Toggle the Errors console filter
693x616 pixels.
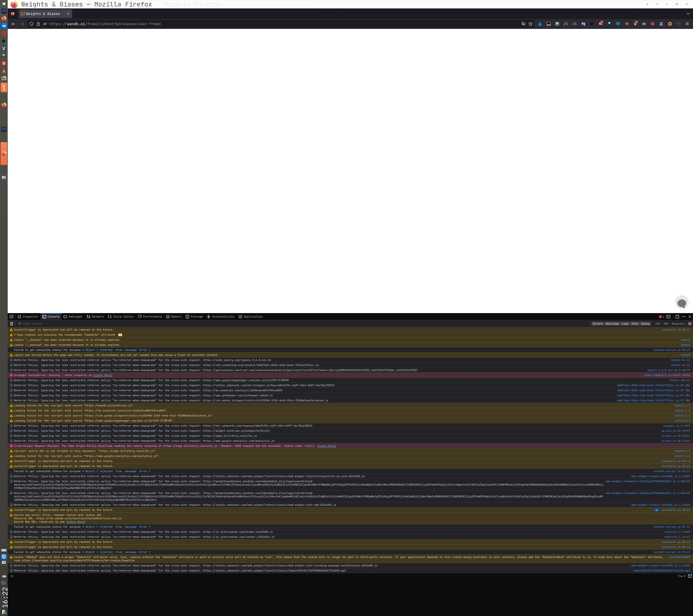click(x=597, y=324)
